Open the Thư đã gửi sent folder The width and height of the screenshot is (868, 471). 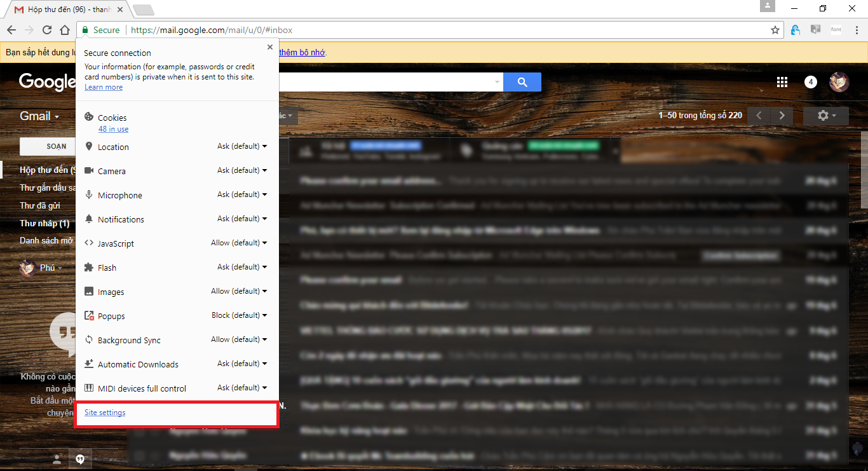[40, 206]
